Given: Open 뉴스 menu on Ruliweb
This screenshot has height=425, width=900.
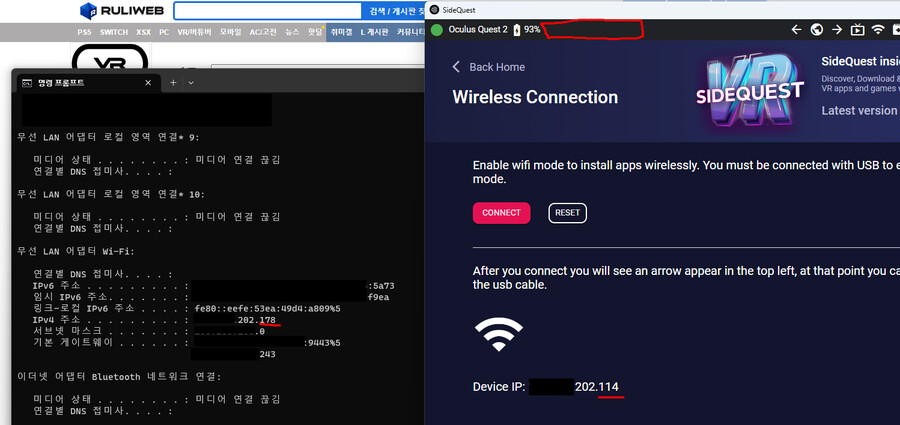Looking at the screenshot, I should [293, 32].
